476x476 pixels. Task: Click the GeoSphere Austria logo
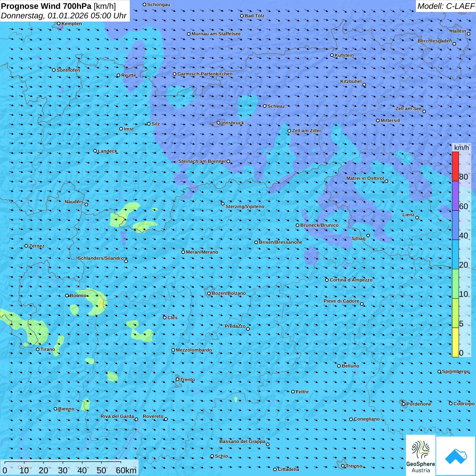tap(421, 455)
